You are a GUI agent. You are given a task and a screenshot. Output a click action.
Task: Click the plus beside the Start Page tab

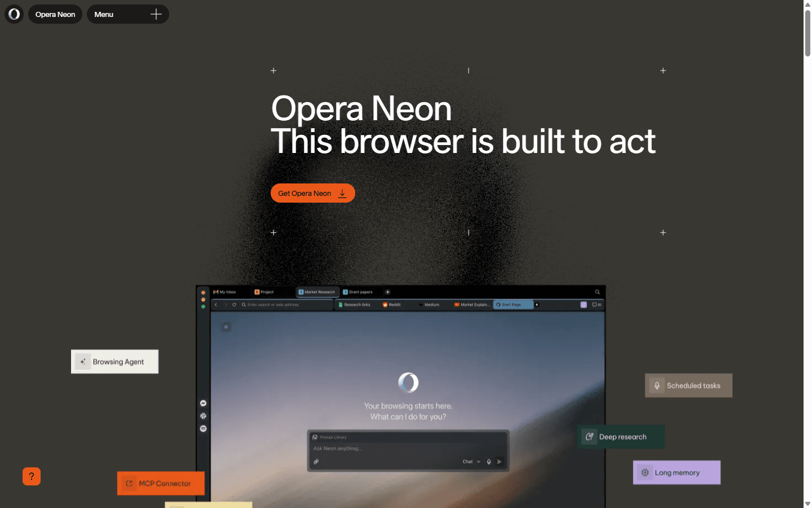[x=537, y=305]
